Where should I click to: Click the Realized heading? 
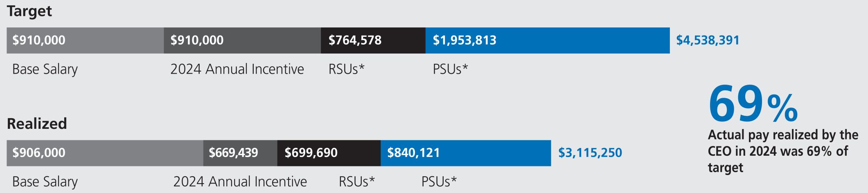tap(37, 123)
